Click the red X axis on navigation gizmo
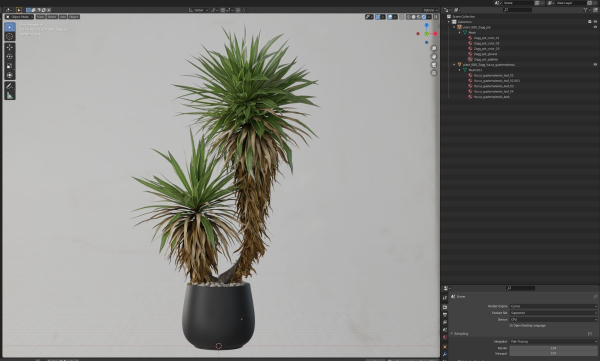Image resolution: width=600 pixels, height=361 pixels. point(435,34)
